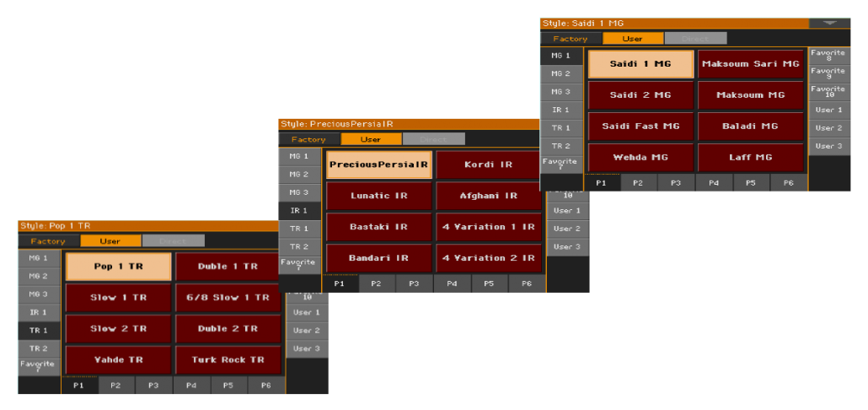Select the 4 Variation 2 IR style

(x=488, y=258)
